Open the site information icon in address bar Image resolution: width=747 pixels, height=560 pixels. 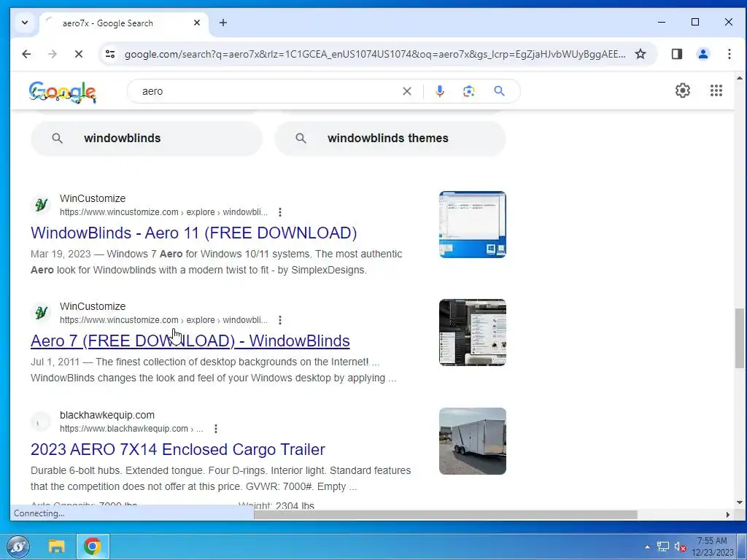110,54
